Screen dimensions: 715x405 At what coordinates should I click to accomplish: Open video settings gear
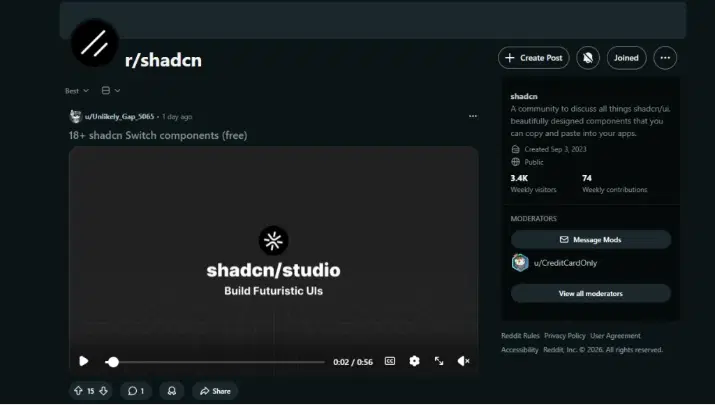click(x=414, y=361)
